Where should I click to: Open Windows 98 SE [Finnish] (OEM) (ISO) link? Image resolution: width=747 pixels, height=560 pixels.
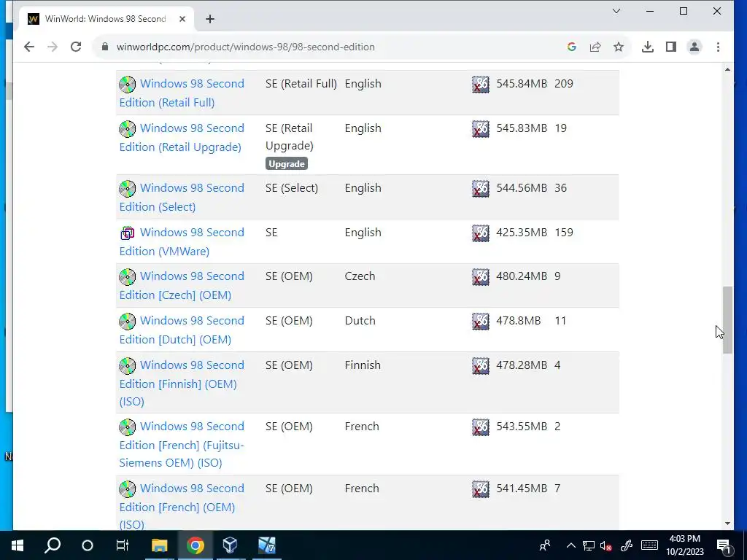coord(182,383)
